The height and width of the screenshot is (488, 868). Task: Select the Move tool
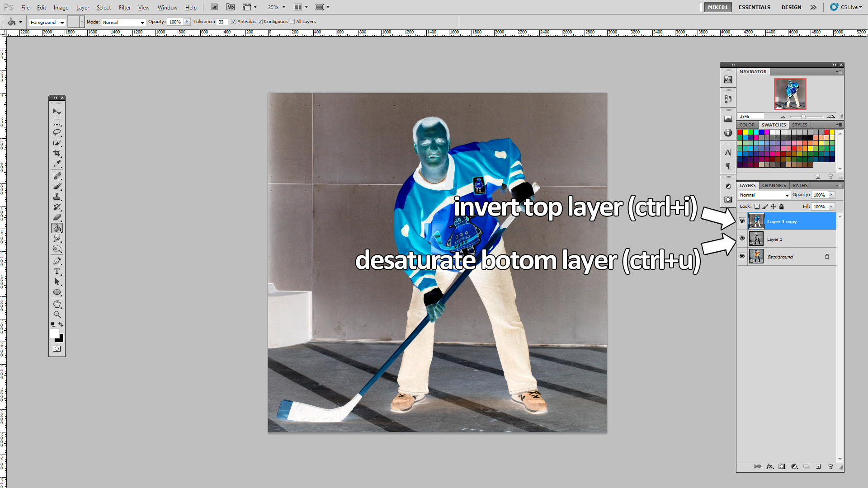(x=57, y=111)
